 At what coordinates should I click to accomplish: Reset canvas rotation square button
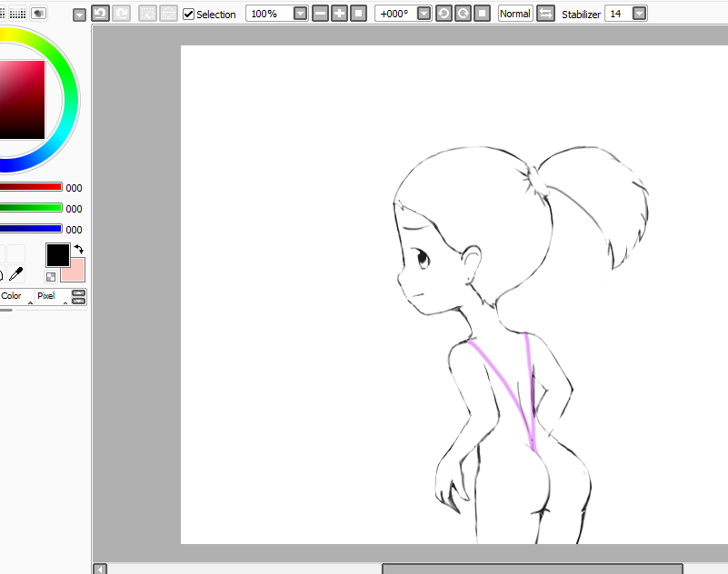click(x=482, y=14)
